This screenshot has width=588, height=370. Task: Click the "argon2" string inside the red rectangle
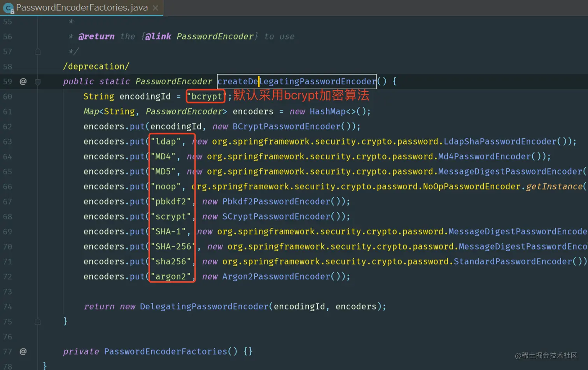pyautogui.click(x=171, y=276)
